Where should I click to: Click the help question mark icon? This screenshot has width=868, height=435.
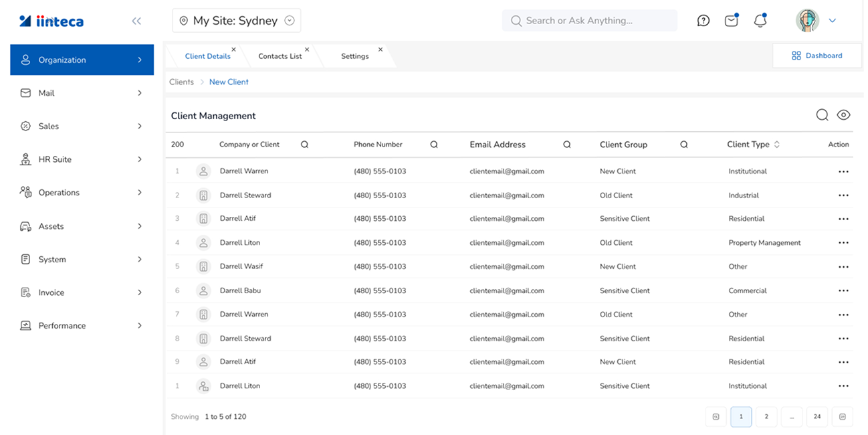[x=703, y=21]
